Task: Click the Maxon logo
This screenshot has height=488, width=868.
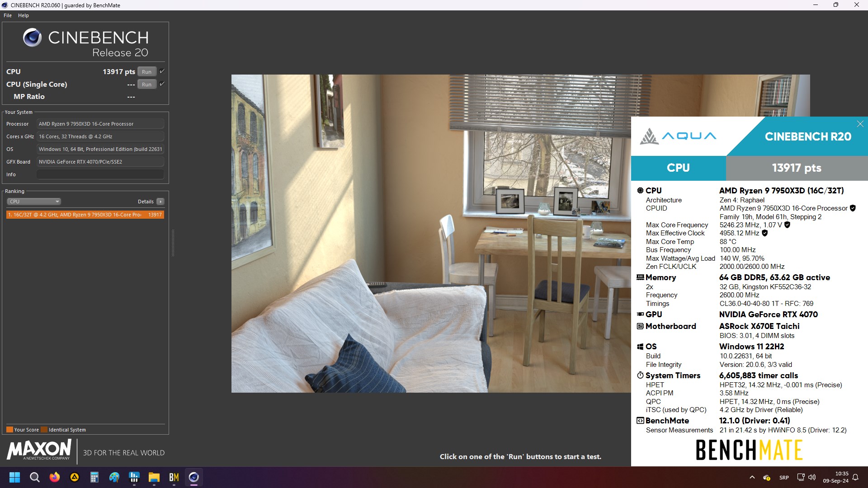Action: [x=39, y=450]
